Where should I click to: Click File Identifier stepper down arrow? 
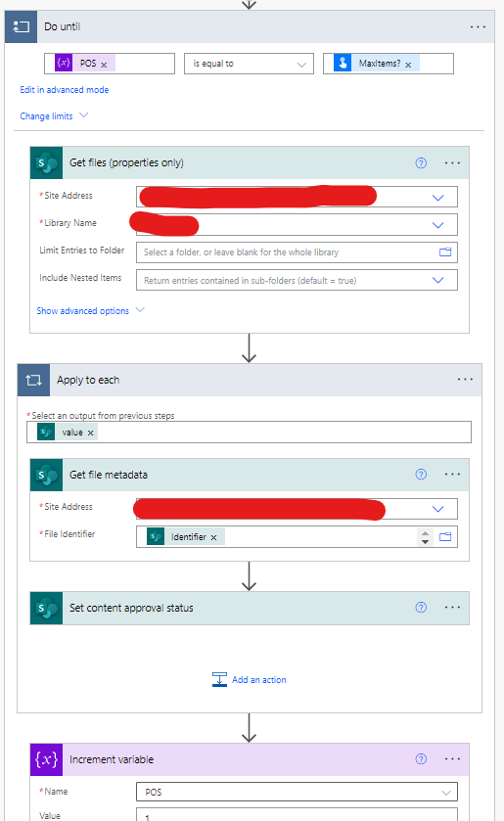(425, 541)
